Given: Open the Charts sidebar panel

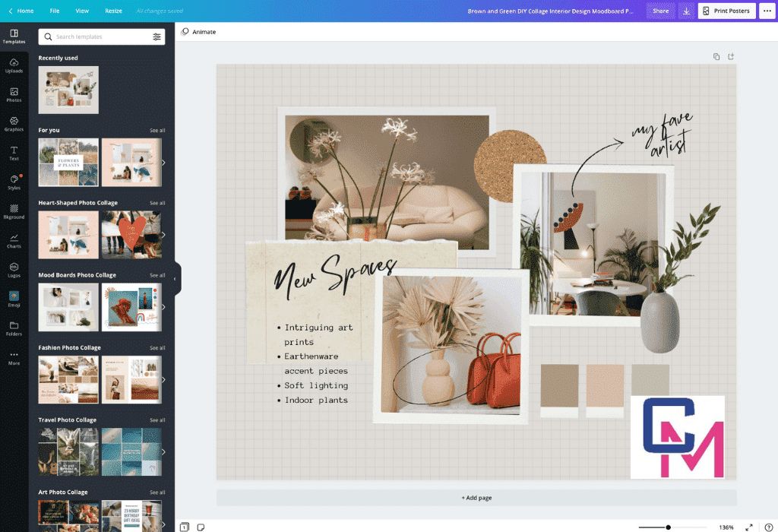Looking at the screenshot, I should pos(14,241).
